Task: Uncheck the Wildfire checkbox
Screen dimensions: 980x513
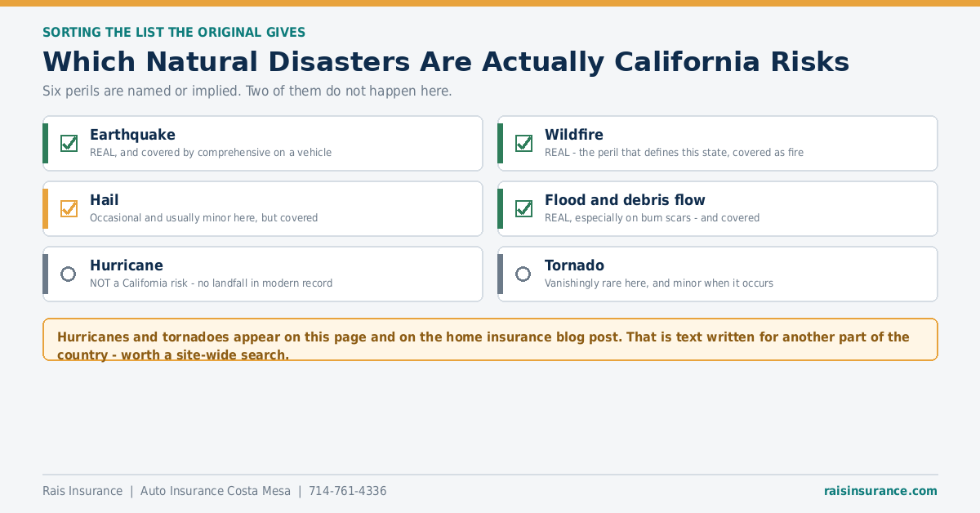Action: pos(523,143)
